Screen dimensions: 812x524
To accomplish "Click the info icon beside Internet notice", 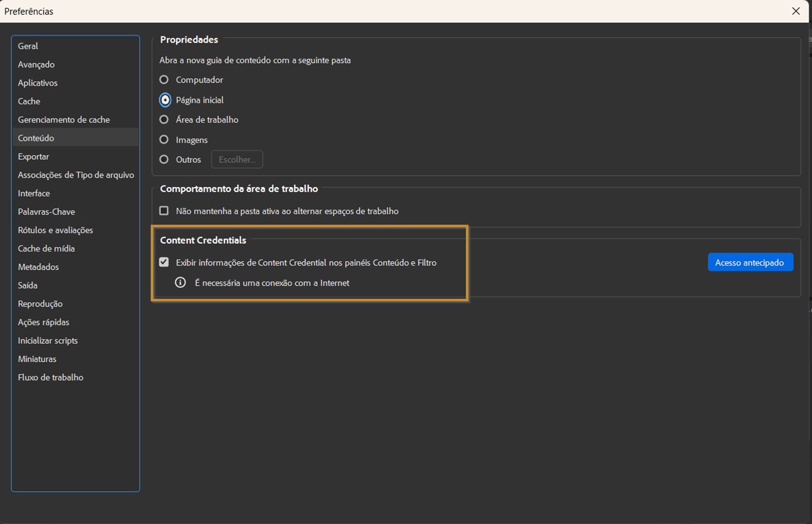I will 180,283.
